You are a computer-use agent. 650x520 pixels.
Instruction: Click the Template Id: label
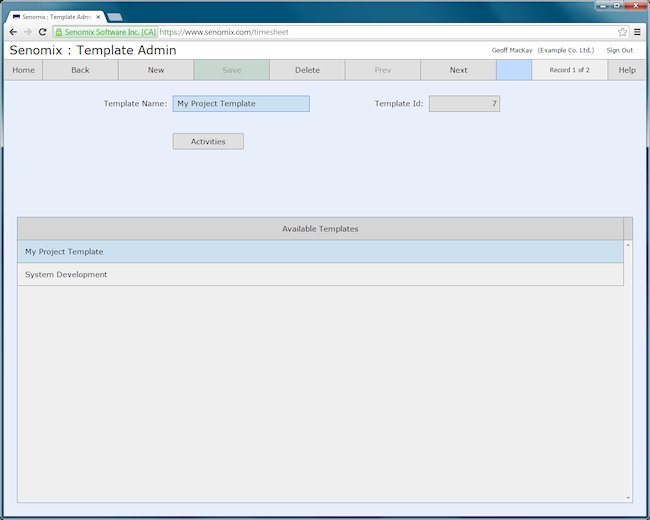[x=399, y=104]
